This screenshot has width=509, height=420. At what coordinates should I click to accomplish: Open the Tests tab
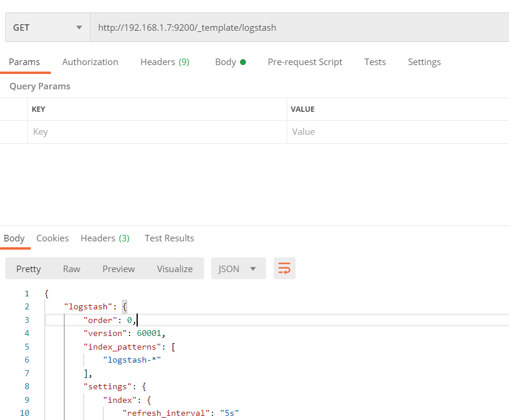pyautogui.click(x=375, y=62)
